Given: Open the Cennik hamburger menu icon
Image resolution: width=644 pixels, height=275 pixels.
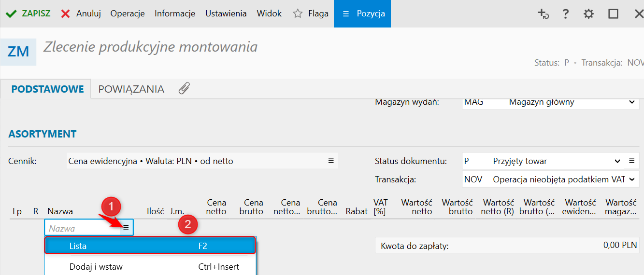Looking at the screenshot, I should click(x=331, y=161).
